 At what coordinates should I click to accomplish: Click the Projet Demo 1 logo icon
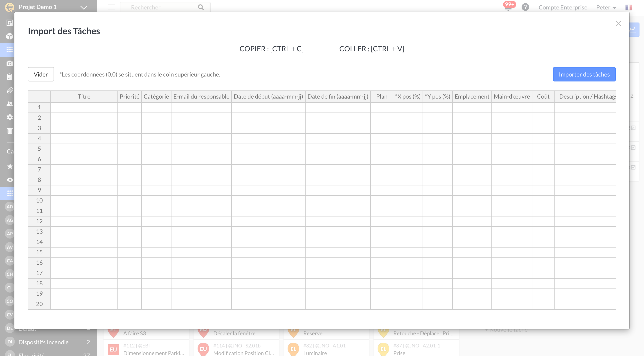(9, 7)
